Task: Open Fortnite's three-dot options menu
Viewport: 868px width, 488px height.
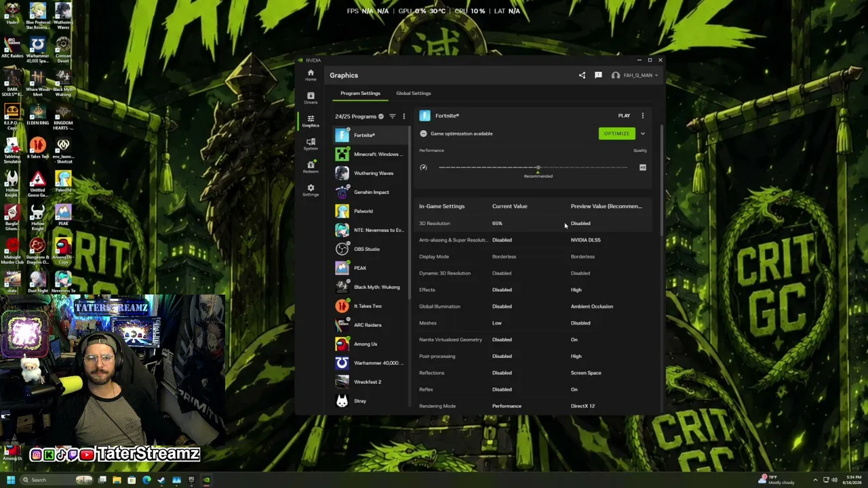Action: point(642,116)
